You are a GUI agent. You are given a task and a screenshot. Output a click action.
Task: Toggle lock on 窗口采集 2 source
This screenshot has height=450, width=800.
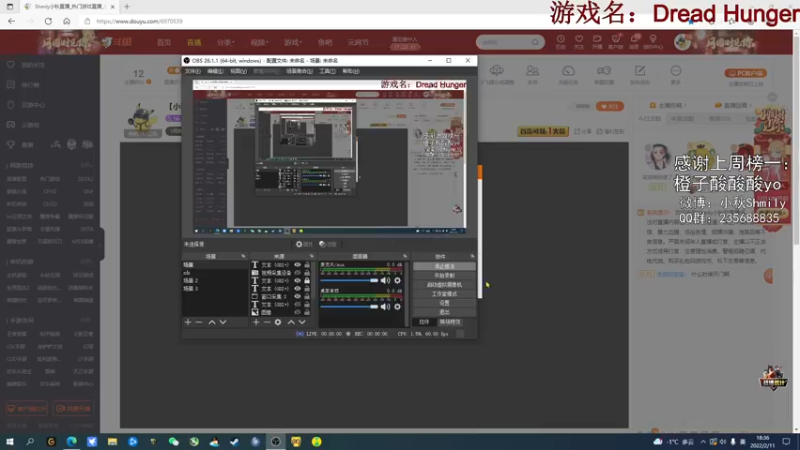[x=307, y=296]
